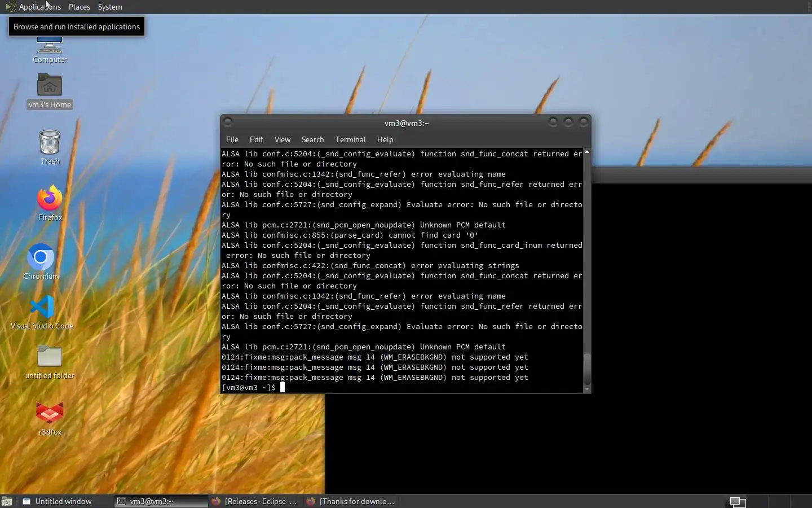
Task: Switch to vm3@vm3:~ taskbar entry
Action: [161, 501]
